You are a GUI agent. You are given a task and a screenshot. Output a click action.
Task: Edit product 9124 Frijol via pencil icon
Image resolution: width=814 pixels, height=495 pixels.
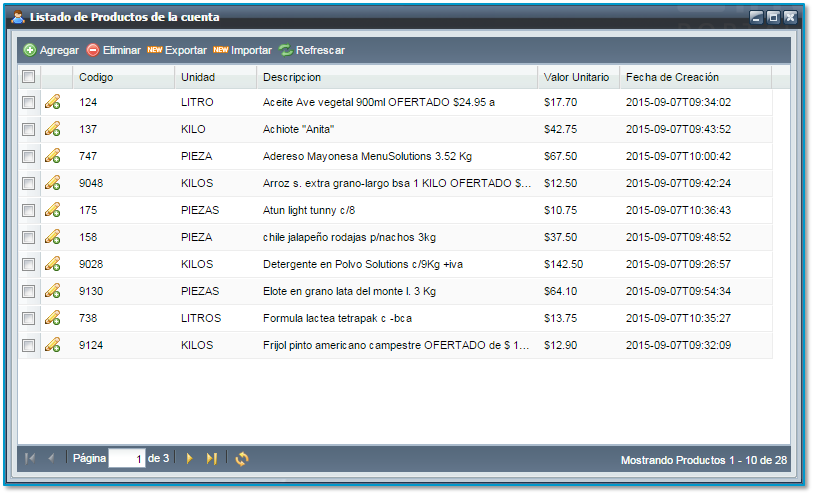(52, 345)
